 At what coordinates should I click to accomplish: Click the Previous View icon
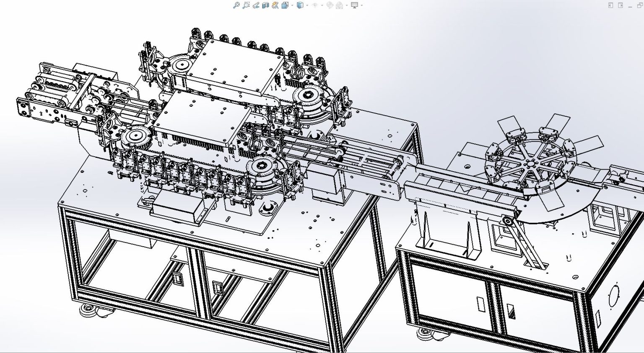tap(256, 5)
